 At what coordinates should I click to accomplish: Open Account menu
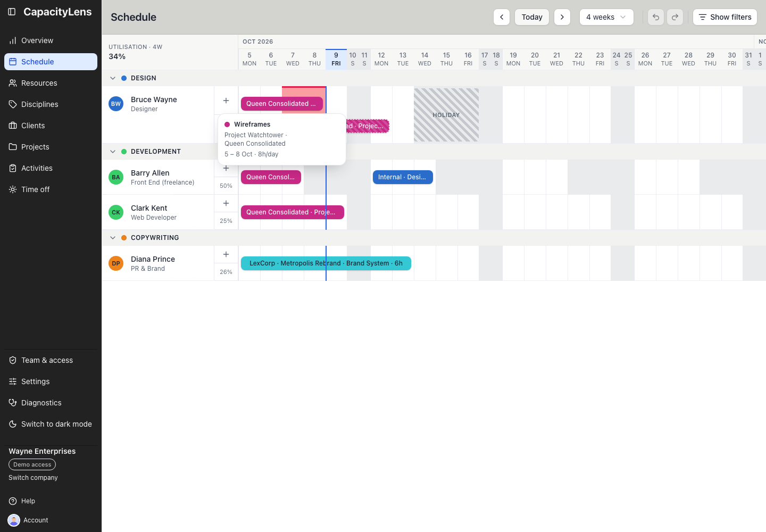point(51,520)
